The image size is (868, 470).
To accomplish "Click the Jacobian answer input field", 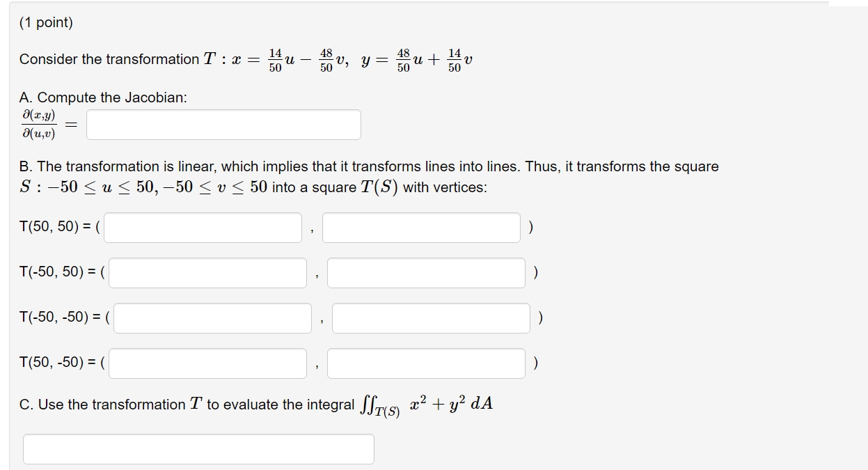I will tap(223, 124).
